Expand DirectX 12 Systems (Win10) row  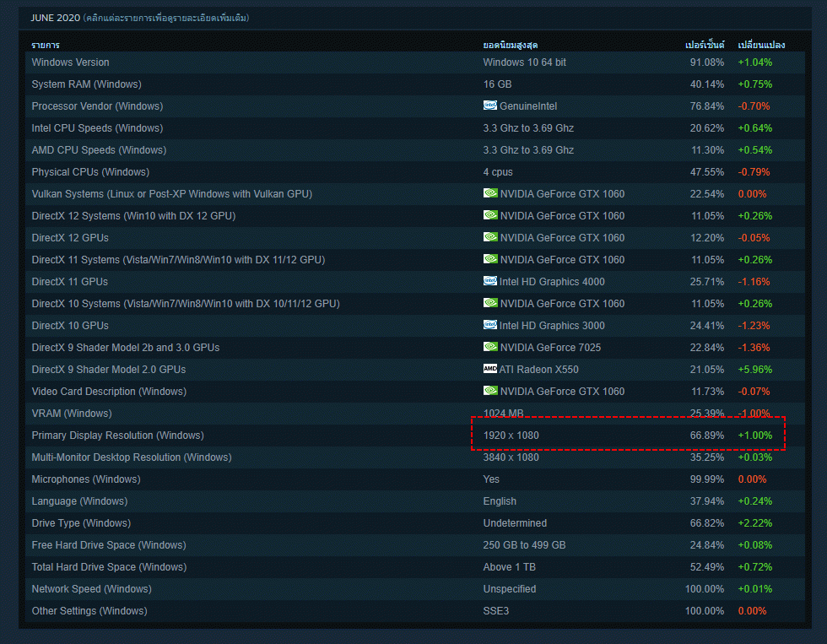tap(415, 216)
